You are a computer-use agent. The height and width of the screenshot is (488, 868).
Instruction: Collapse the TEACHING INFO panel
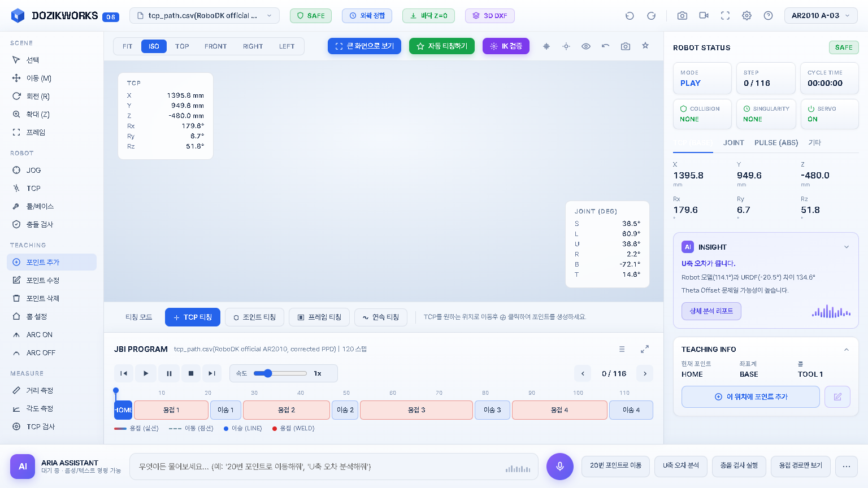click(x=847, y=350)
